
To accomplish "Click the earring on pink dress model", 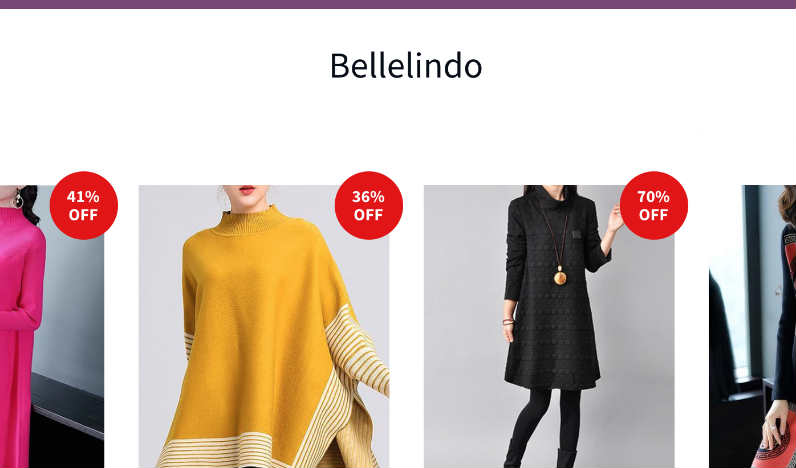I will [x=18, y=198].
